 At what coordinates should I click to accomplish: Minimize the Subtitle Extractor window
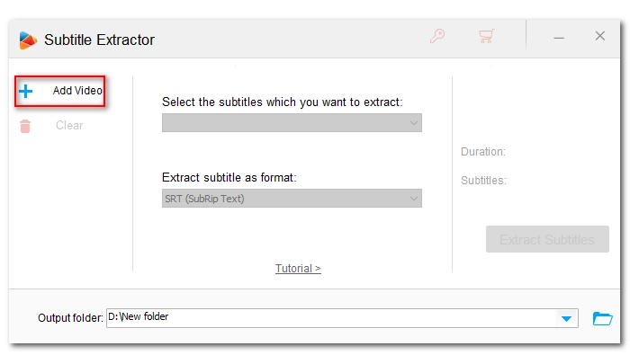click(x=559, y=38)
